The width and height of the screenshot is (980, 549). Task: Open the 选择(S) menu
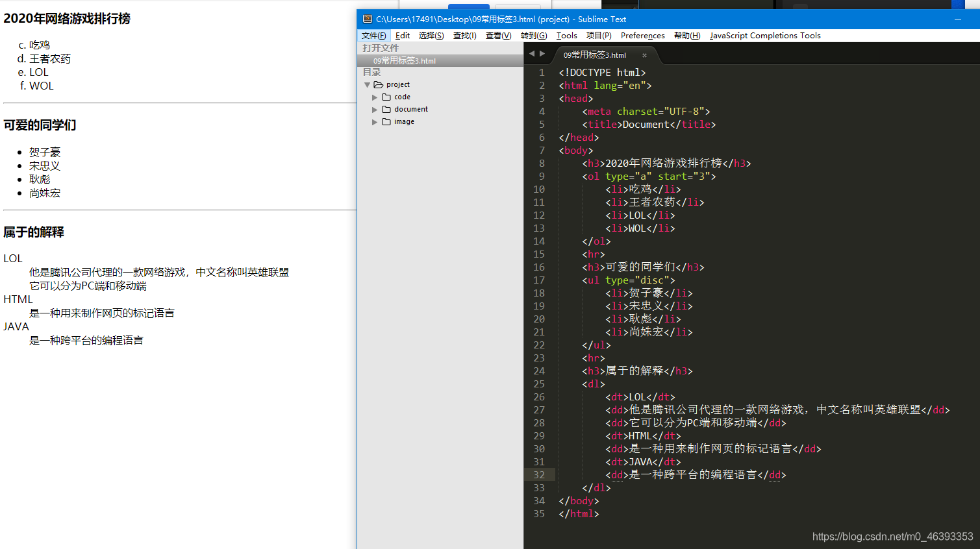point(431,36)
